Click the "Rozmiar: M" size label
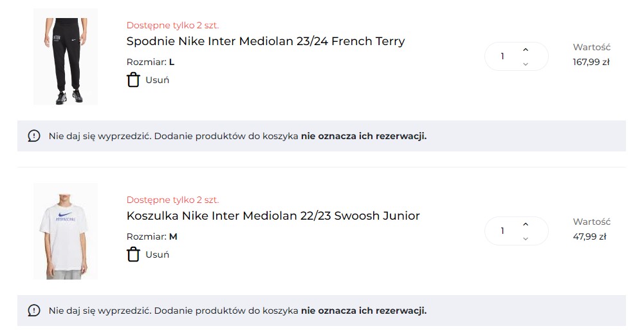This screenshot has width=644, height=335. tap(152, 236)
